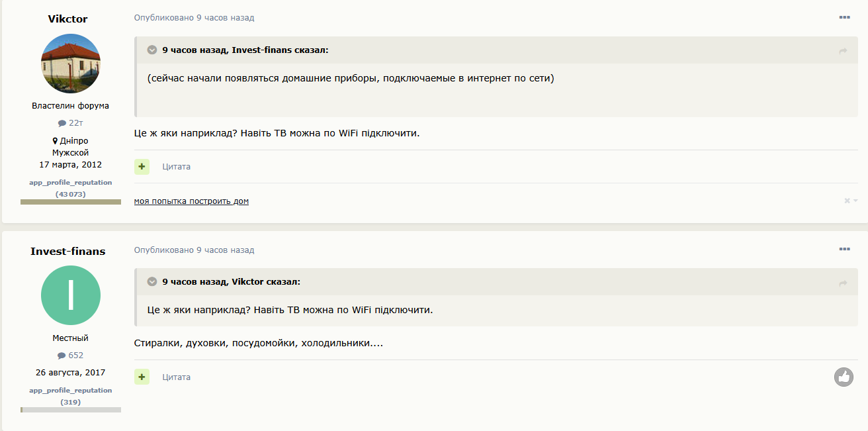Open signature link "моя попытка построить дом"
The width and height of the screenshot is (868, 431).
[191, 201]
